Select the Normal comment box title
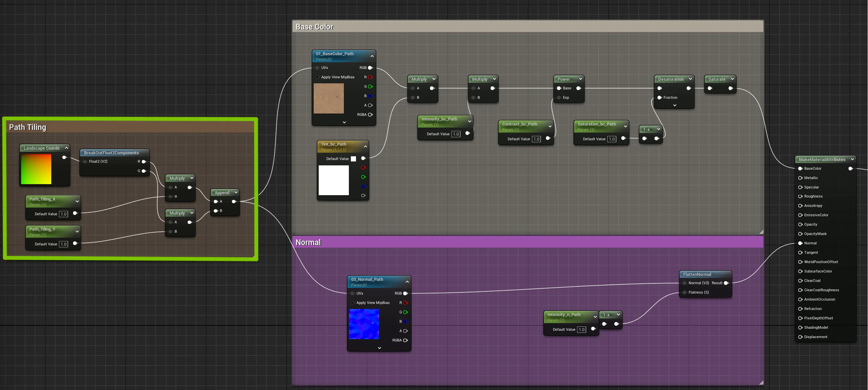The width and height of the screenshot is (868, 390). coord(308,243)
